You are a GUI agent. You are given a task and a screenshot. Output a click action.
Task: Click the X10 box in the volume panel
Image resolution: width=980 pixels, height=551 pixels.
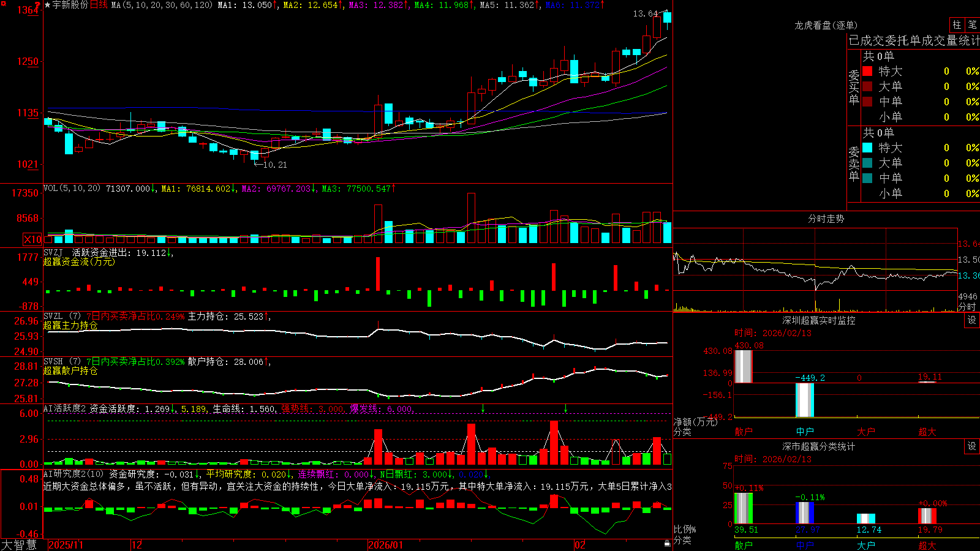pos(32,239)
